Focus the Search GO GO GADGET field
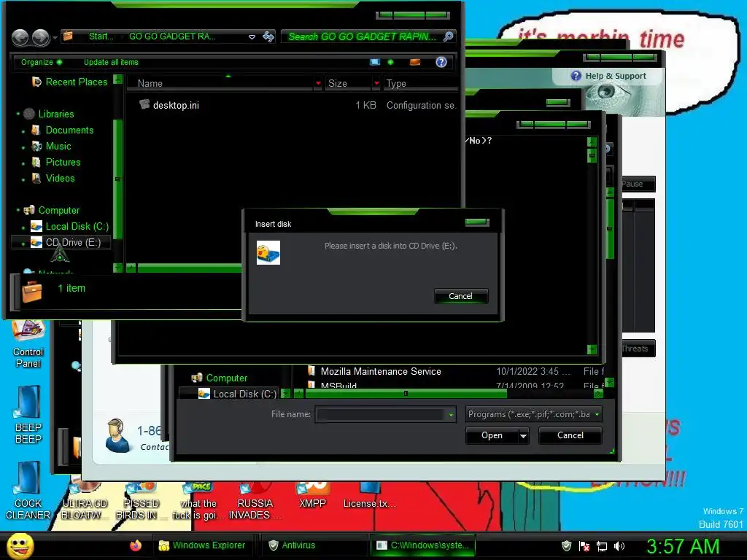The height and width of the screenshot is (560, 747). click(362, 36)
